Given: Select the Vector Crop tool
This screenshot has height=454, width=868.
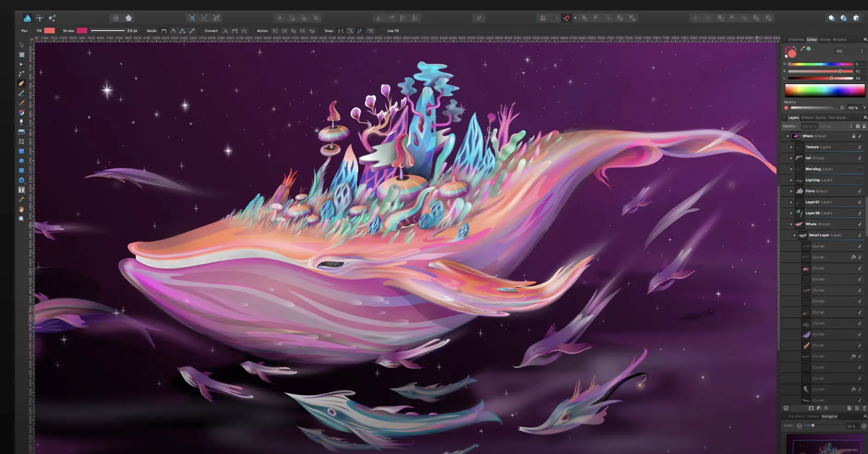Looking at the screenshot, I should (21, 141).
